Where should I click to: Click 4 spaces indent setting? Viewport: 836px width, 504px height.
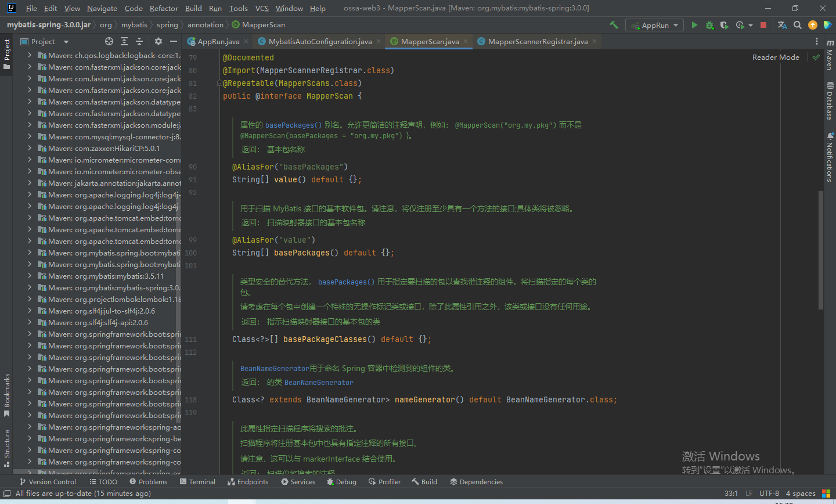pos(801,494)
